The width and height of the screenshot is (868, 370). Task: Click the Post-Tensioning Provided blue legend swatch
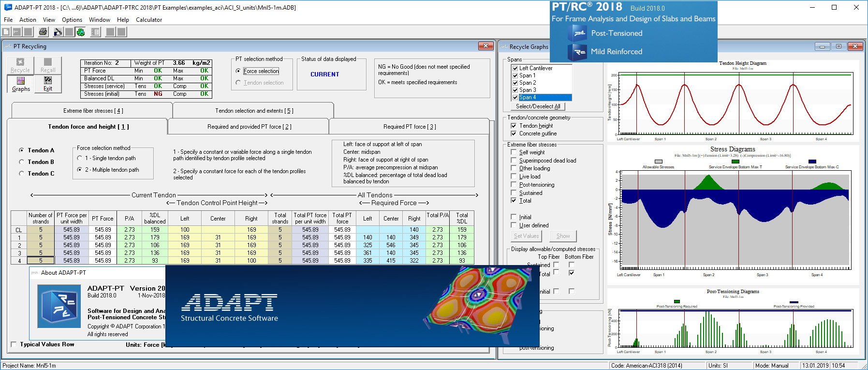(794, 301)
